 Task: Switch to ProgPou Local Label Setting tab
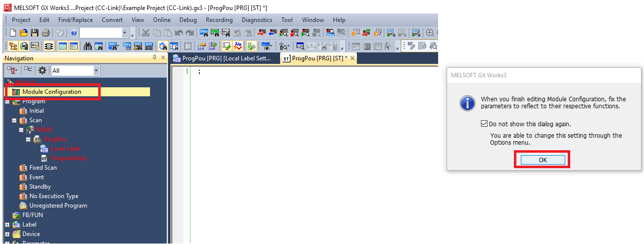click(222, 58)
